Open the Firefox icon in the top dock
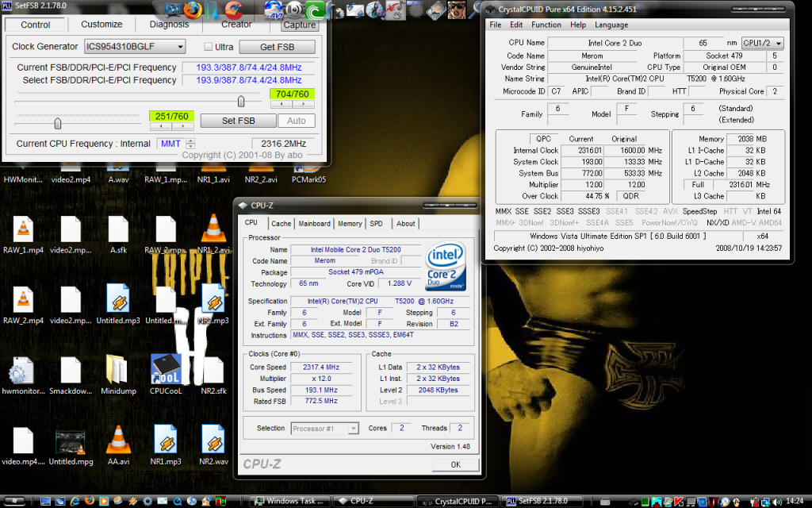 [193, 10]
